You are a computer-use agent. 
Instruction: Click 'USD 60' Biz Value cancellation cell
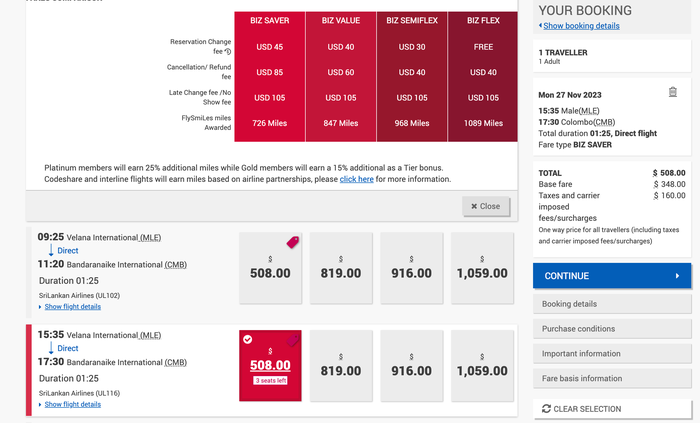pos(341,72)
